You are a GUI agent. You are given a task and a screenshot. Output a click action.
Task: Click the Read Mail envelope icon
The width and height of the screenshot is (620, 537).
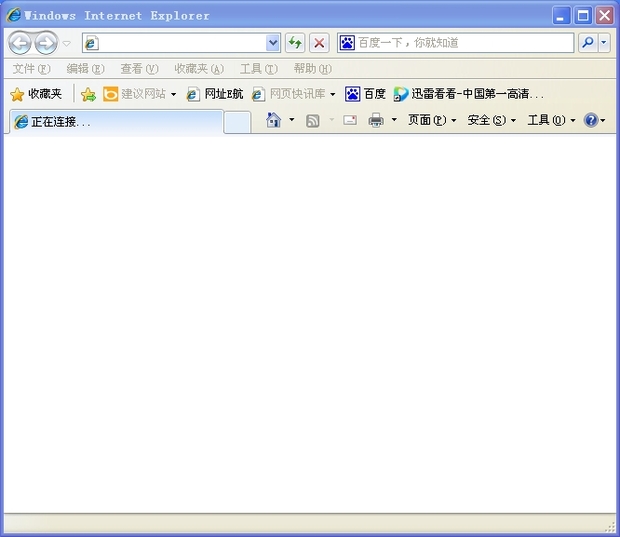coord(350,120)
